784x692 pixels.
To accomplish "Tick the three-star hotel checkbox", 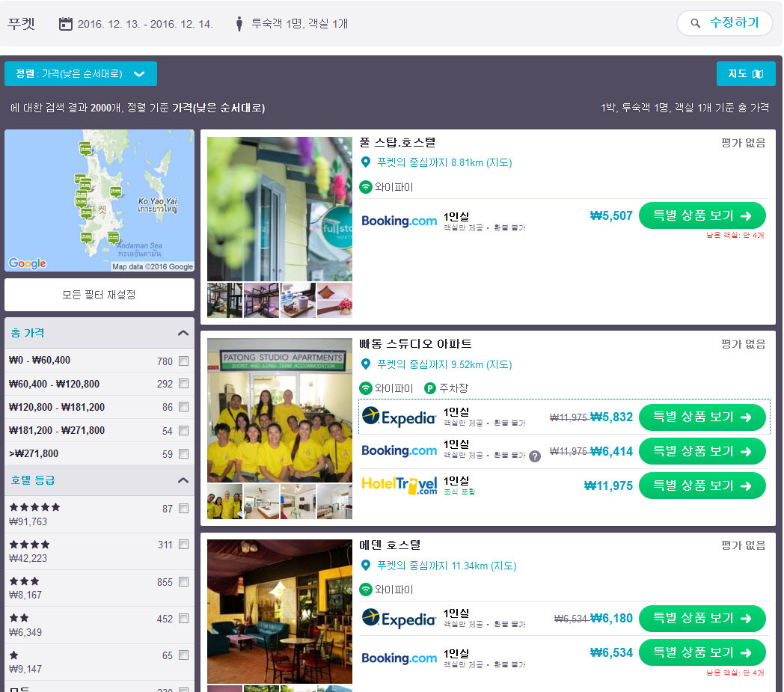I will coord(183,581).
